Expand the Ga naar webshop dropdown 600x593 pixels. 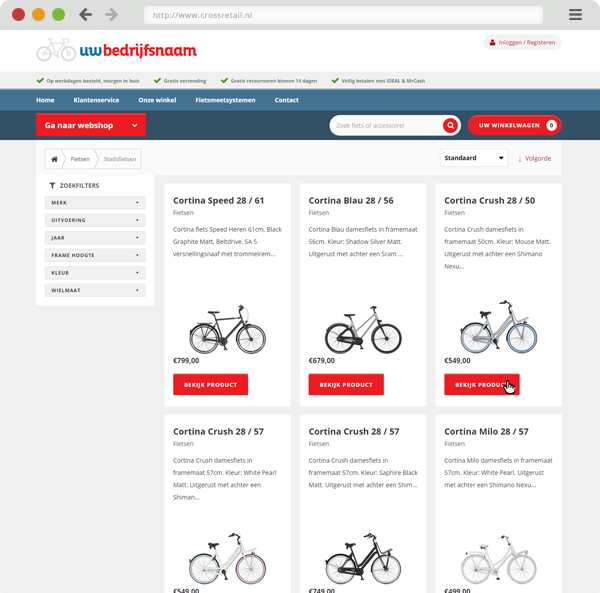[91, 125]
